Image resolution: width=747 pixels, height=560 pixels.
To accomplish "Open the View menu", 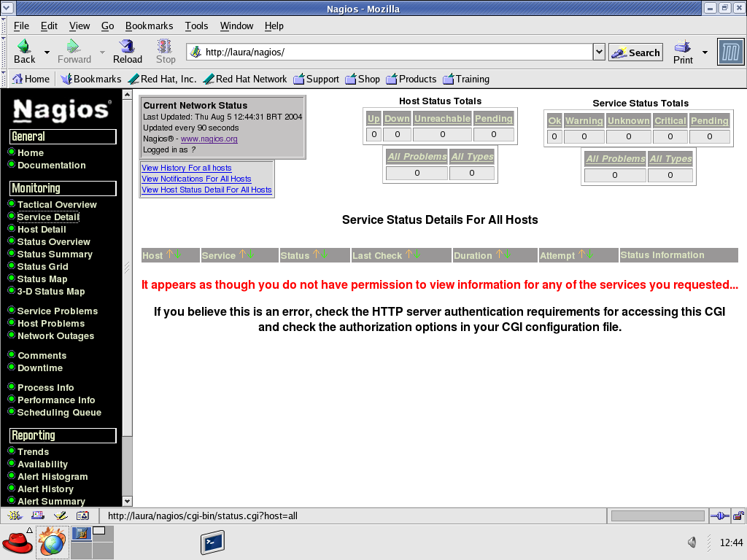I will tap(79, 26).
